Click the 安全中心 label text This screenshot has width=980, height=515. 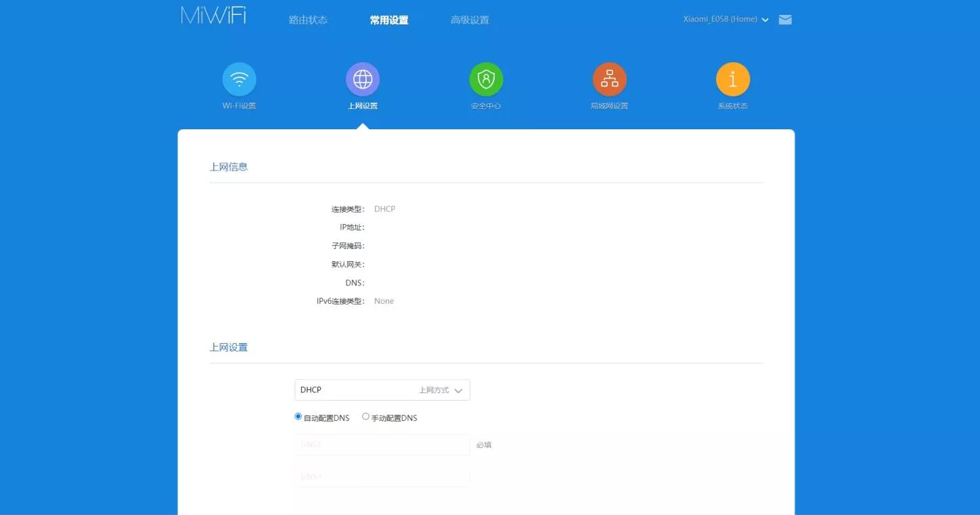pyautogui.click(x=486, y=106)
